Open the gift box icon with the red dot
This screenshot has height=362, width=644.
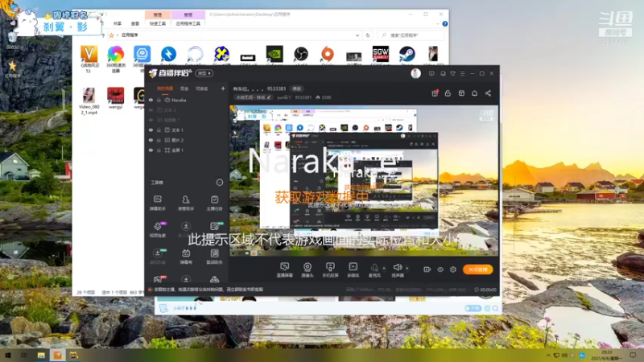click(x=435, y=93)
